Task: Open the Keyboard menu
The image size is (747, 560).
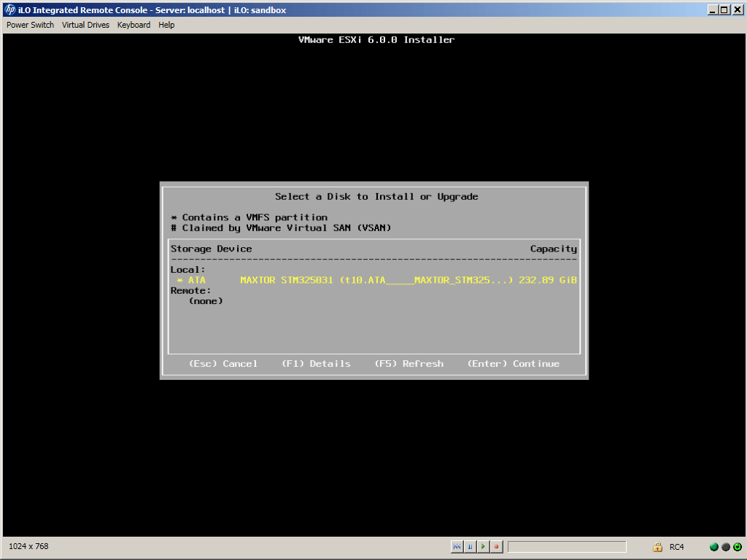Action: tap(133, 25)
